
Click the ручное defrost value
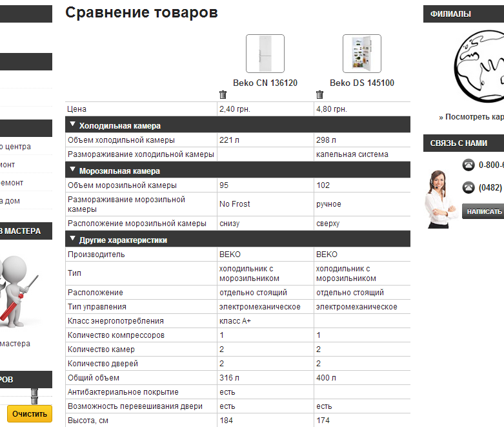pos(328,204)
